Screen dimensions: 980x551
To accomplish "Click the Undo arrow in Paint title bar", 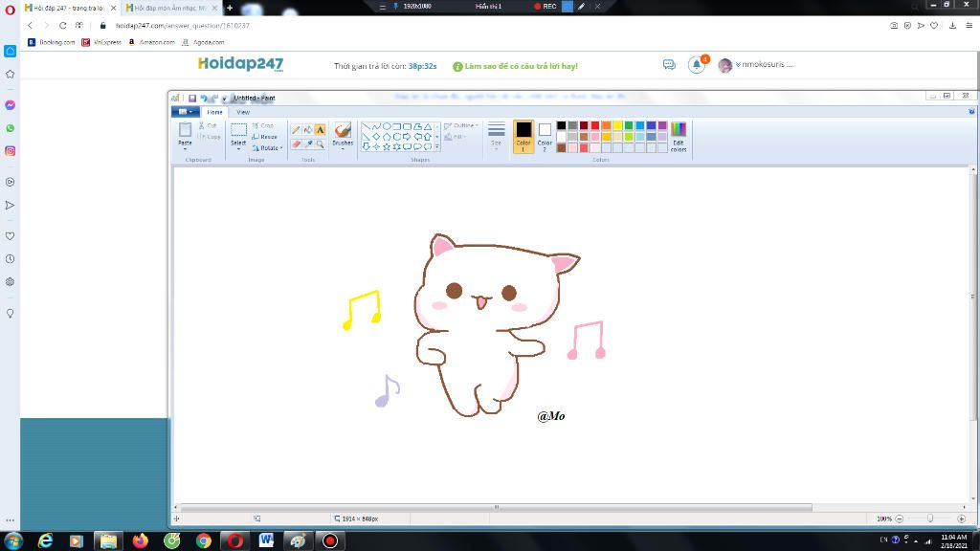I will point(204,99).
